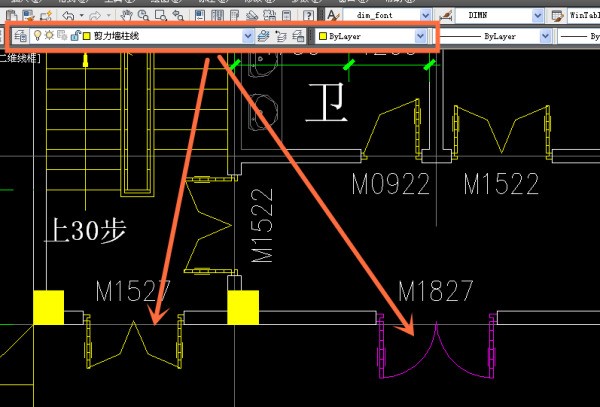Click the Undo arrow icon
600x407 pixels.
(x=67, y=16)
